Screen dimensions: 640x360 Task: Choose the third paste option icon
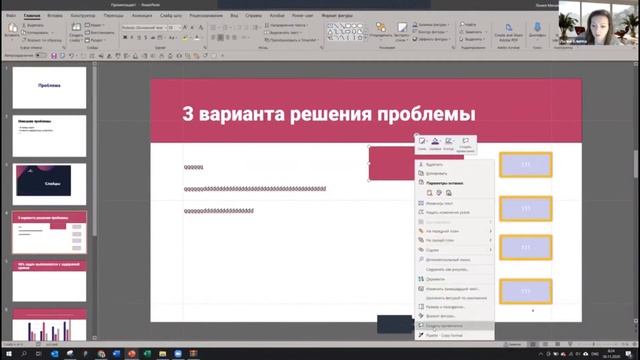(449, 193)
